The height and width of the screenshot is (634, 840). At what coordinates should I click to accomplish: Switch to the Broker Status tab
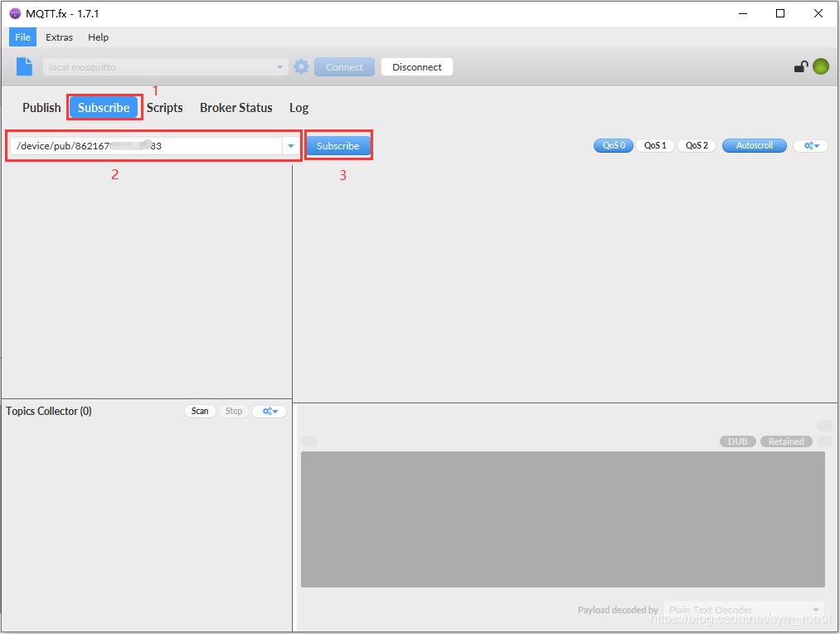tap(235, 108)
